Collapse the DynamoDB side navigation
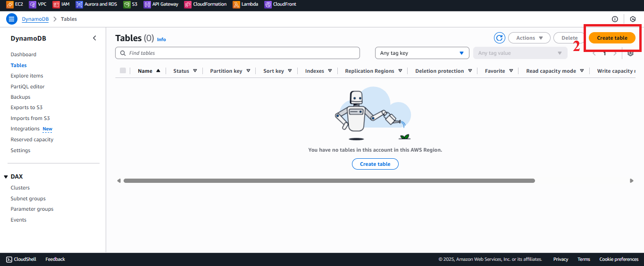 (x=94, y=38)
